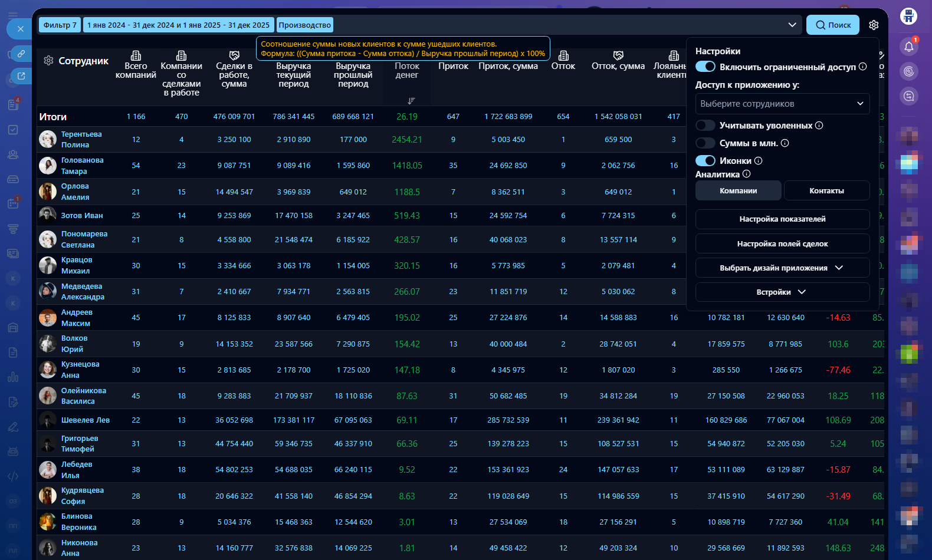Open the notifications bell in right sidebar

pyautogui.click(x=908, y=47)
